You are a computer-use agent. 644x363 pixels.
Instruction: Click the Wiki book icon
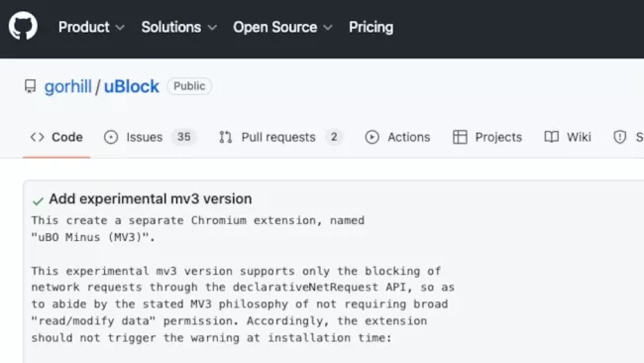click(x=552, y=137)
